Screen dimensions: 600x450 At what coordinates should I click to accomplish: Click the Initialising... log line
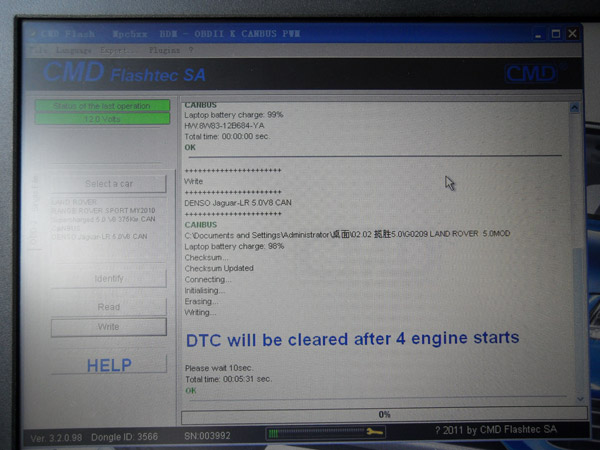coord(205,290)
